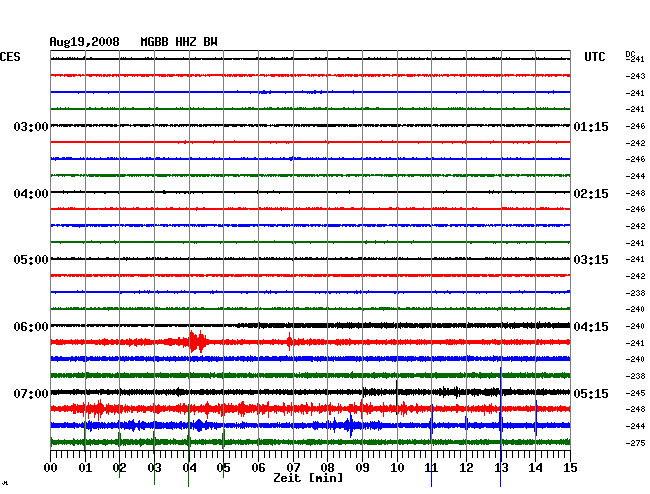Screen dimensions: 650x494
Task: Click the 02:15 UTC time label
Action: tap(591, 194)
